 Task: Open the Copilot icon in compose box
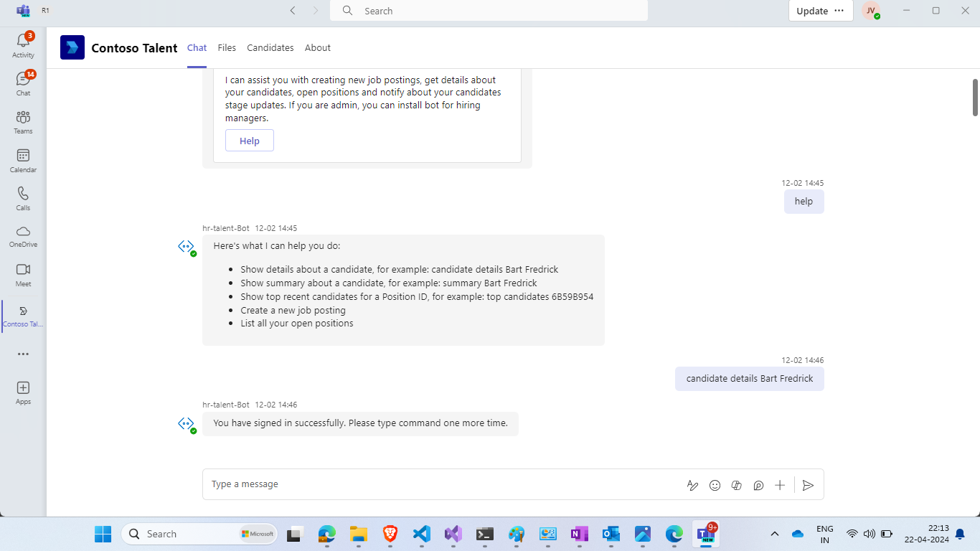click(736, 485)
